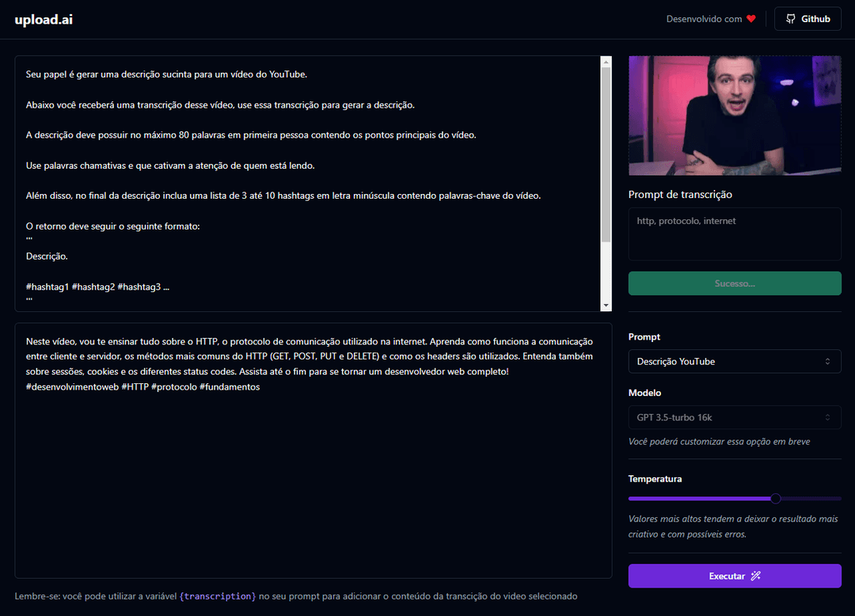Image resolution: width=855 pixels, height=616 pixels.
Task: Click the magic wand icon on Executar
Action: point(755,576)
